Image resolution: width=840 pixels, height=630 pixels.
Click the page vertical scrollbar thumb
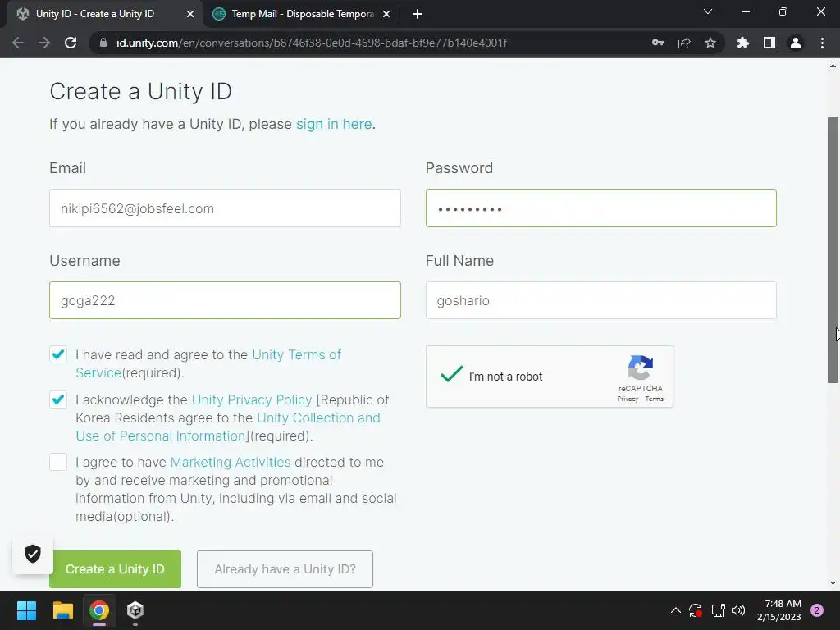[x=833, y=249]
